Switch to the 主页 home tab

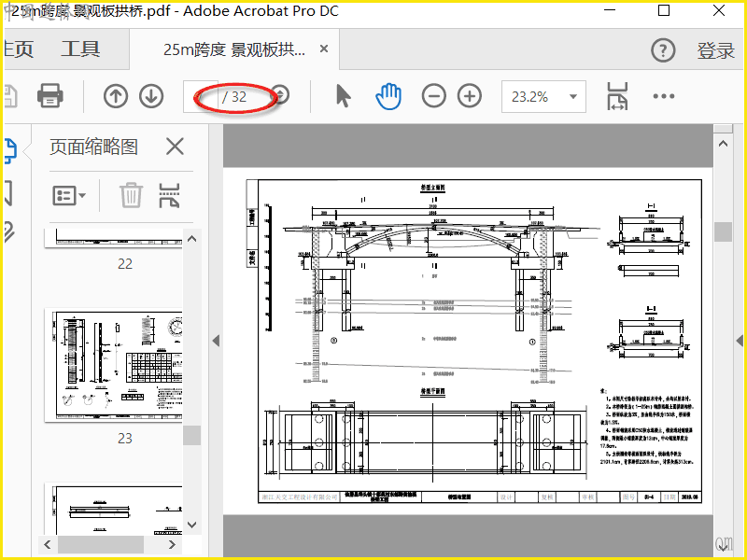[19, 49]
